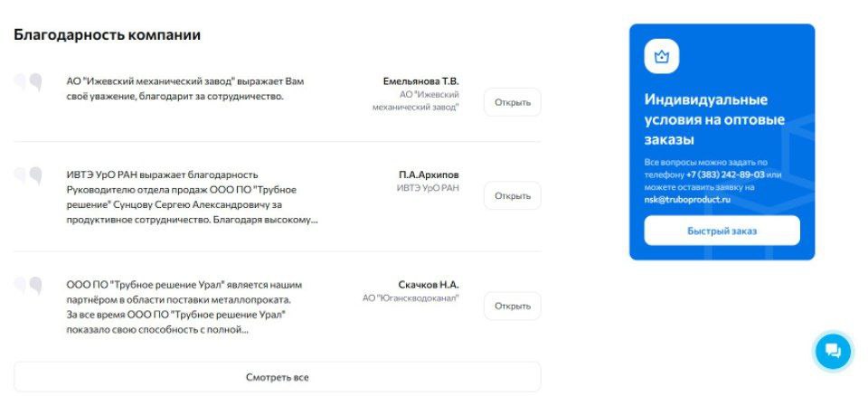
Task: Click Быстрый заказ button
Action: click(722, 231)
